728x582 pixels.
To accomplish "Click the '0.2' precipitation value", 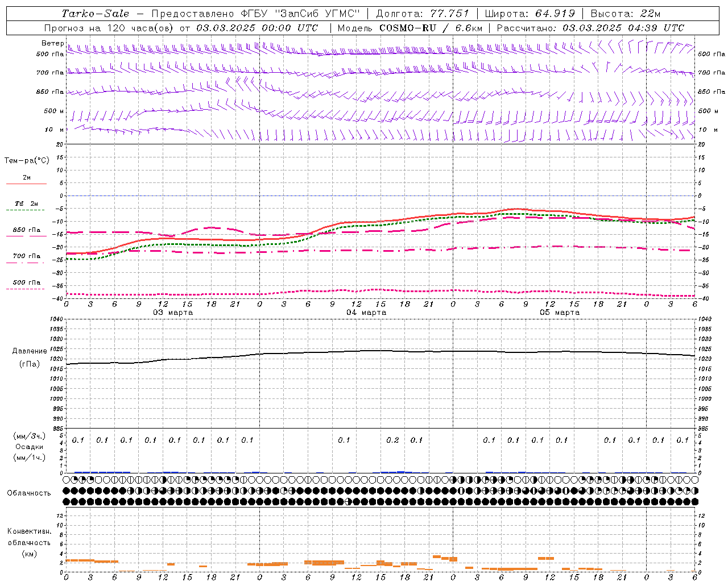I will [x=392, y=440].
